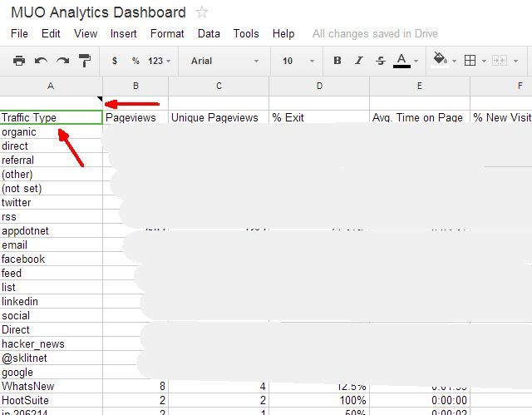Select the HootSuite cell

(51, 400)
